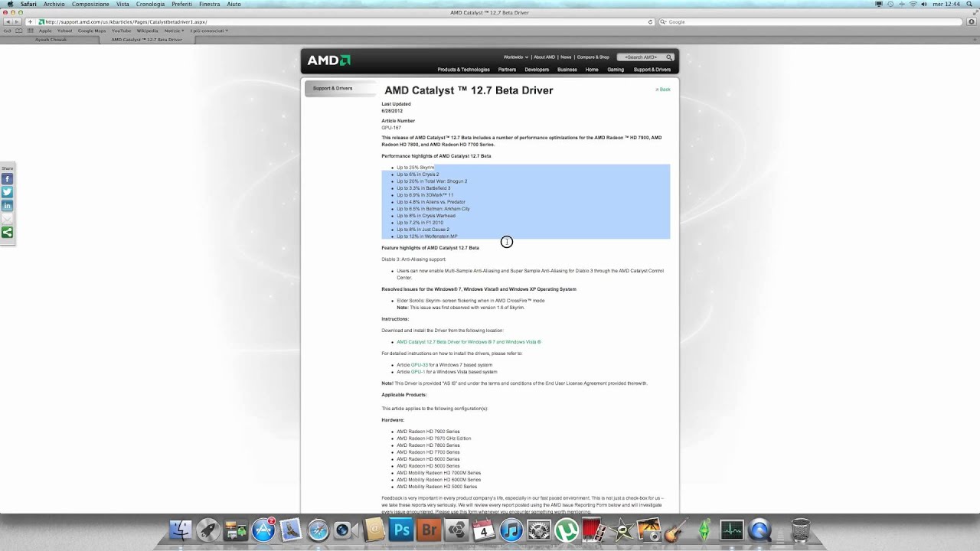This screenshot has height=551, width=980.
Task: Launch Adobe Bridge from the Dock
Action: coord(429,530)
